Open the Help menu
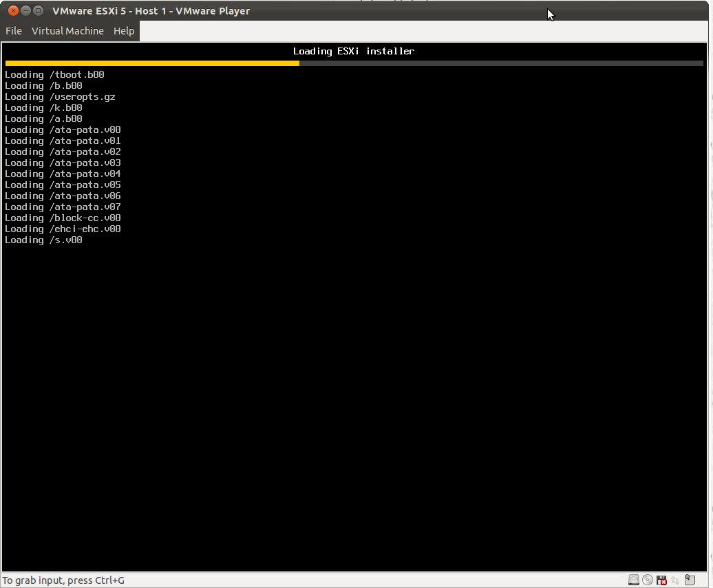The image size is (713, 588). coord(124,31)
